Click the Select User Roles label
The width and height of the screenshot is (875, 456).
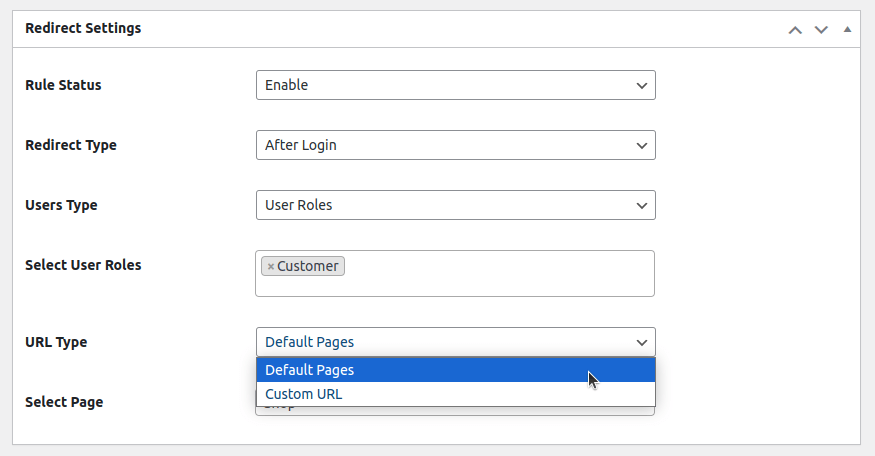point(83,265)
